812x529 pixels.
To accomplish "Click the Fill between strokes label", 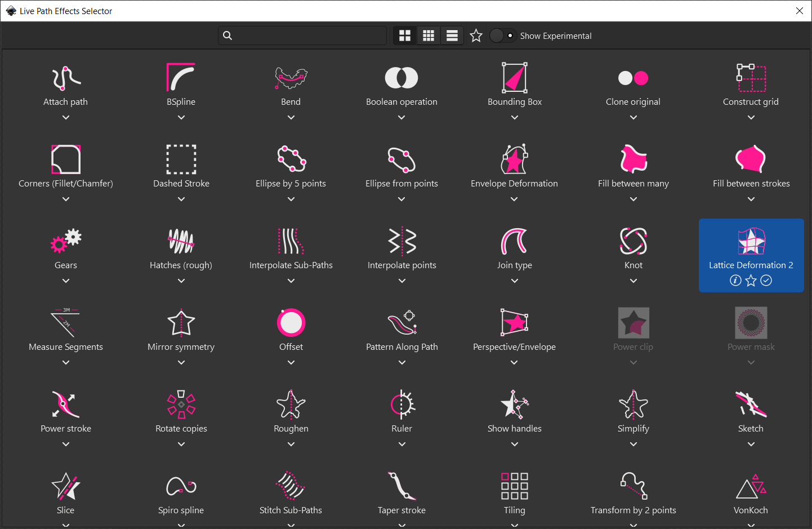I will 751,184.
